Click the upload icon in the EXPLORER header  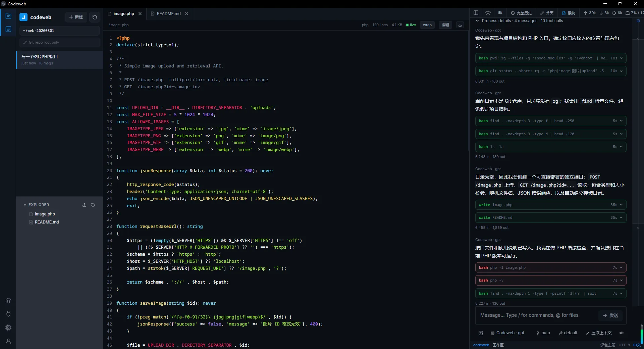coord(84,205)
